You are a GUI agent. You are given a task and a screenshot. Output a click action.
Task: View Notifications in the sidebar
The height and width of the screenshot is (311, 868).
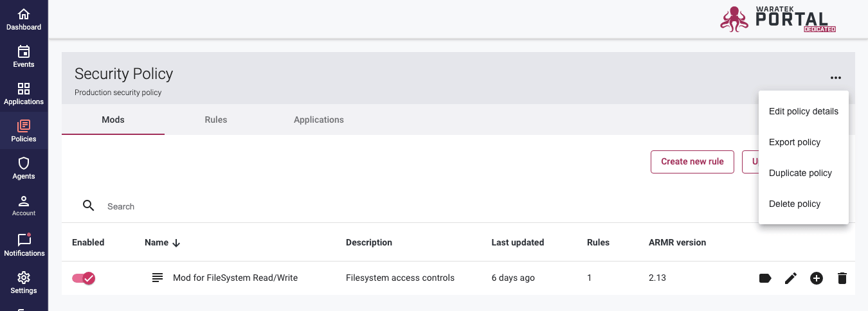tap(24, 244)
